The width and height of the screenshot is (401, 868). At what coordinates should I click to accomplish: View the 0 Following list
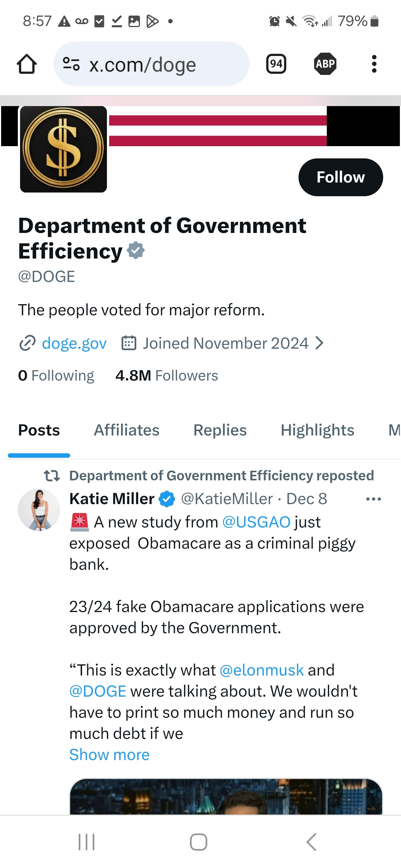pyautogui.click(x=56, y=376)
